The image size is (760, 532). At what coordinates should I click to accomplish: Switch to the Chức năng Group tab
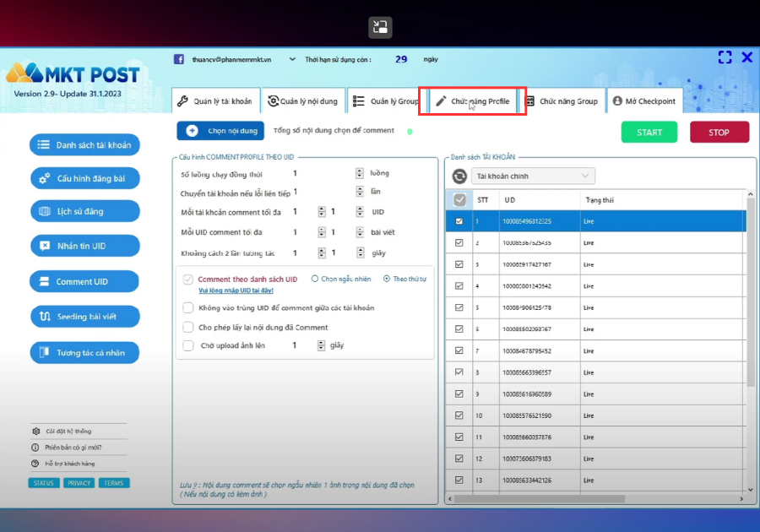point(562,100)
